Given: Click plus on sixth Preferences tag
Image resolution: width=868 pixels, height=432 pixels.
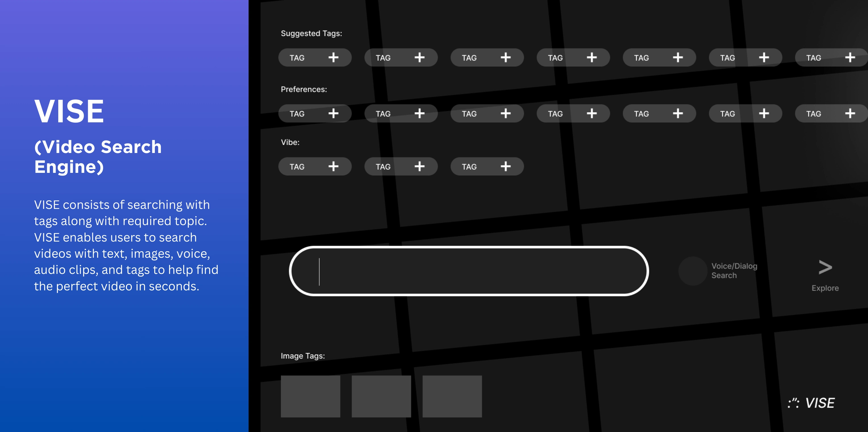Looking at the screenshot, I should point(764,114).
